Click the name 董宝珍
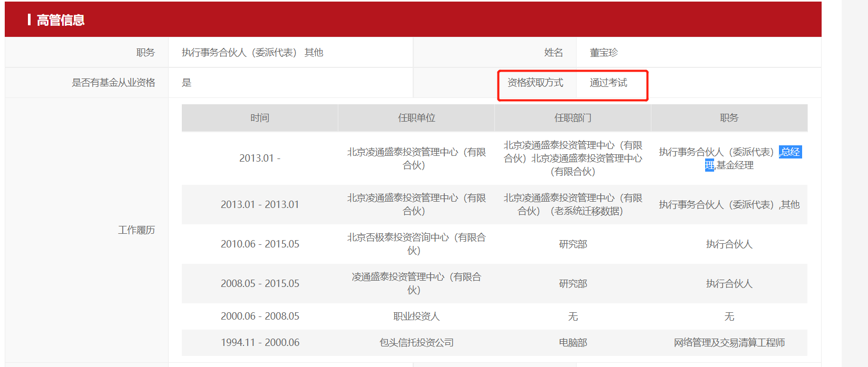 603,53
